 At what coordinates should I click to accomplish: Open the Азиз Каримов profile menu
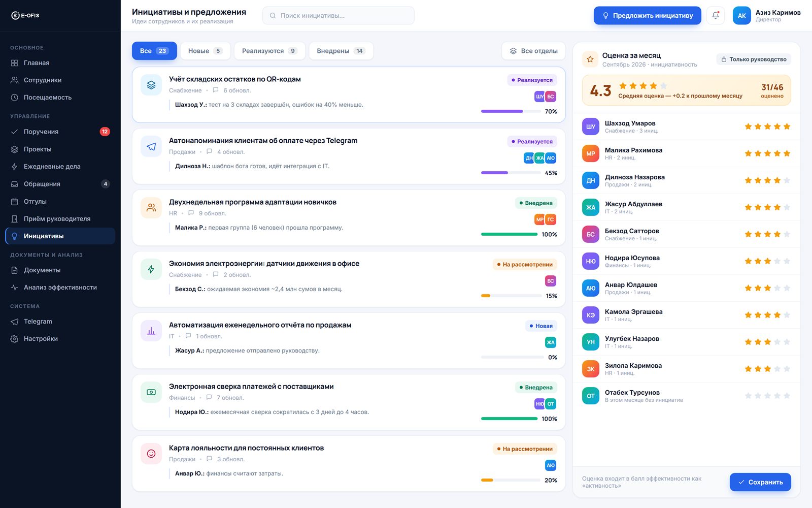pyautogui.click(x=767, y=15)
